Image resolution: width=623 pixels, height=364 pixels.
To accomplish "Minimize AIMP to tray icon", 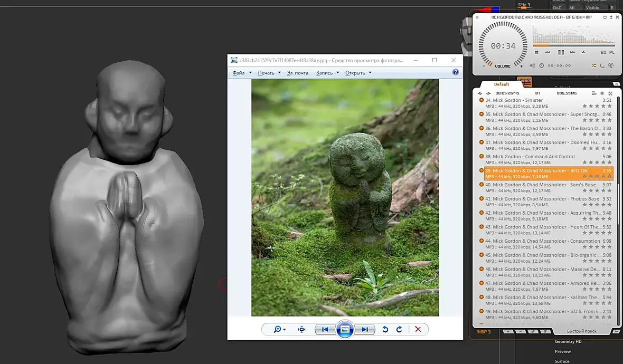I will pos(611,17).
